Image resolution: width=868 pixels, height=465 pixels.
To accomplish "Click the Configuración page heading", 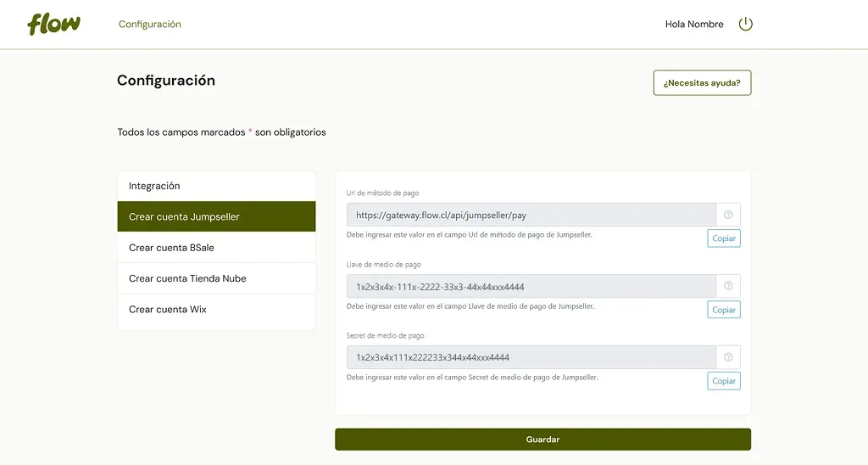I will 166,81.
